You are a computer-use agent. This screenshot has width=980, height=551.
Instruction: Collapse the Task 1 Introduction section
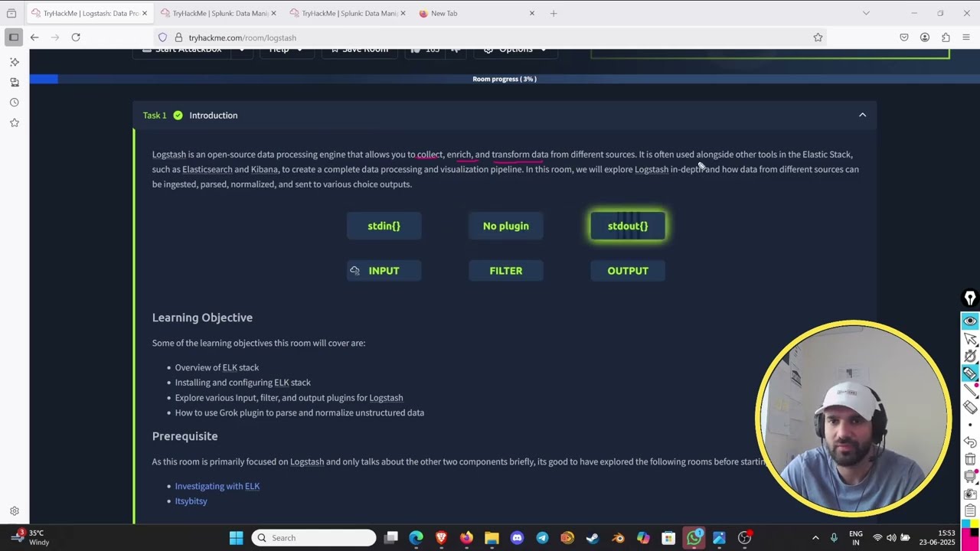click(x=862, y=115)
